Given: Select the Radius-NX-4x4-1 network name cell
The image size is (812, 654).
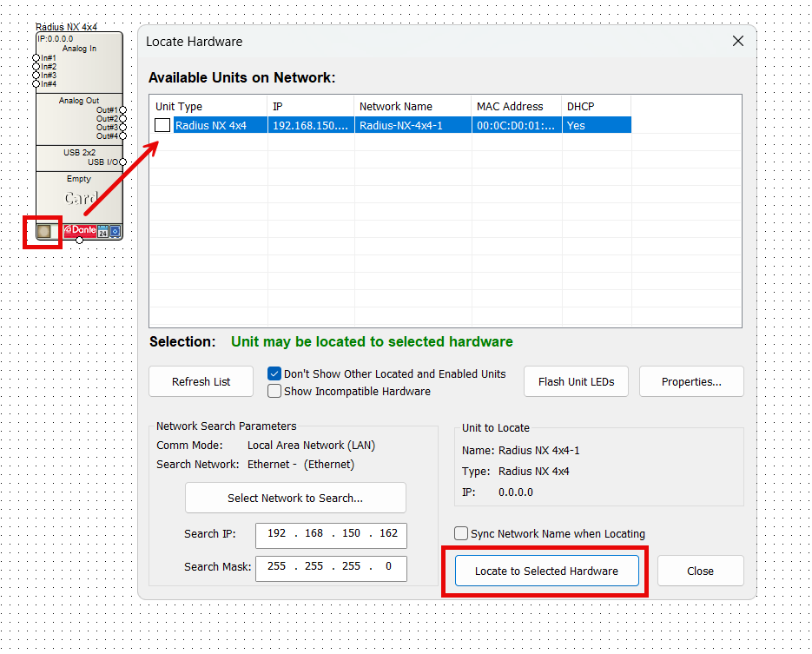Looking at the screenshot, I should [x=413, y=125].
